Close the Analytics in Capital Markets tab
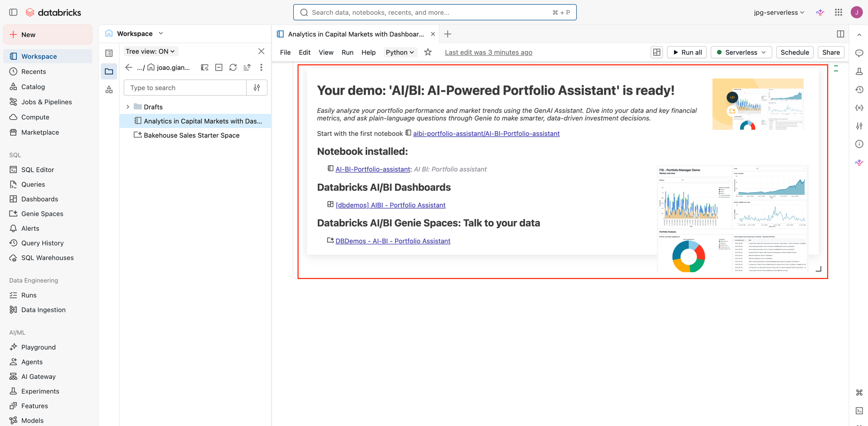Screen dimensions: 868x426 pos(433,34)
